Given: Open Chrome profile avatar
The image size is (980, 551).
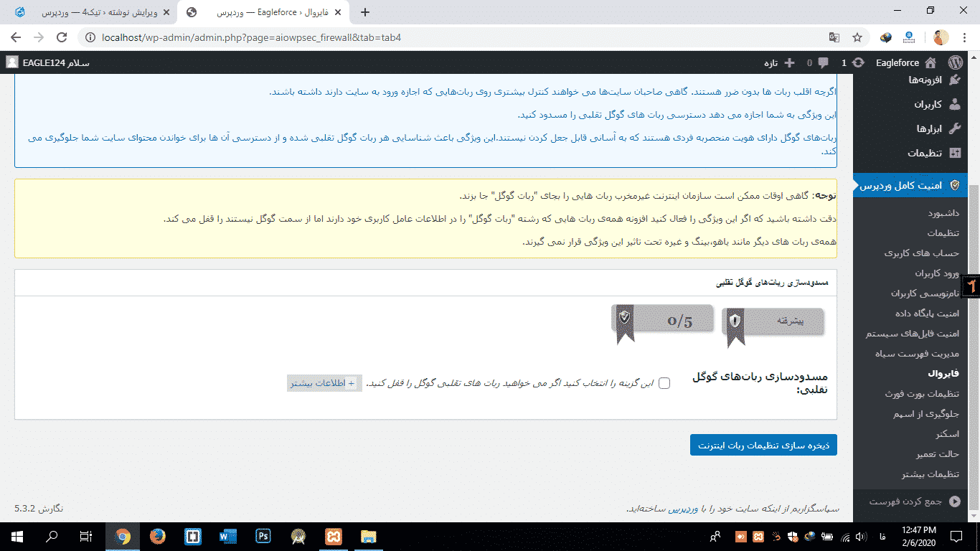Looking at the screenshot, I should [941, 37].
